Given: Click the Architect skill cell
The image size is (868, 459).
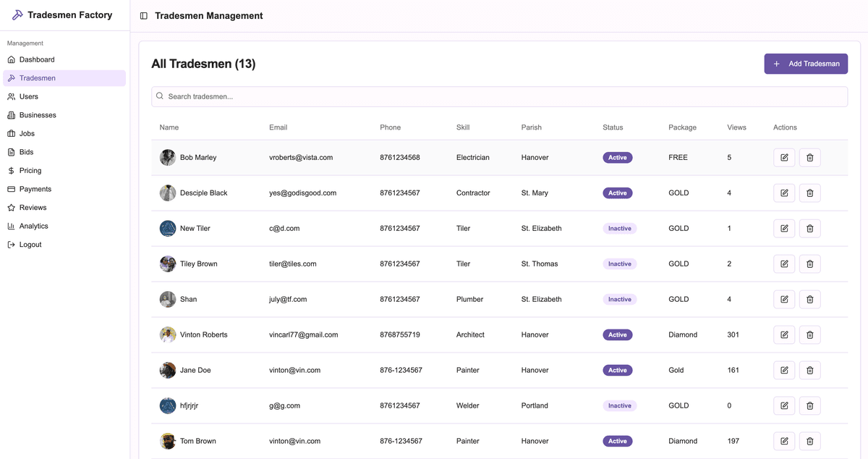Looking at the screenshot, I should tap(470, 334).
